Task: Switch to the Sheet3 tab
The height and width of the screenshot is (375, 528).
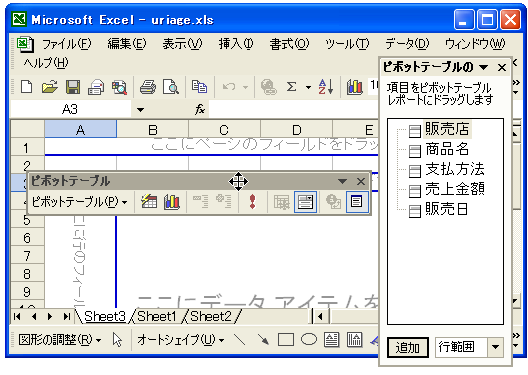Action: 104,316
